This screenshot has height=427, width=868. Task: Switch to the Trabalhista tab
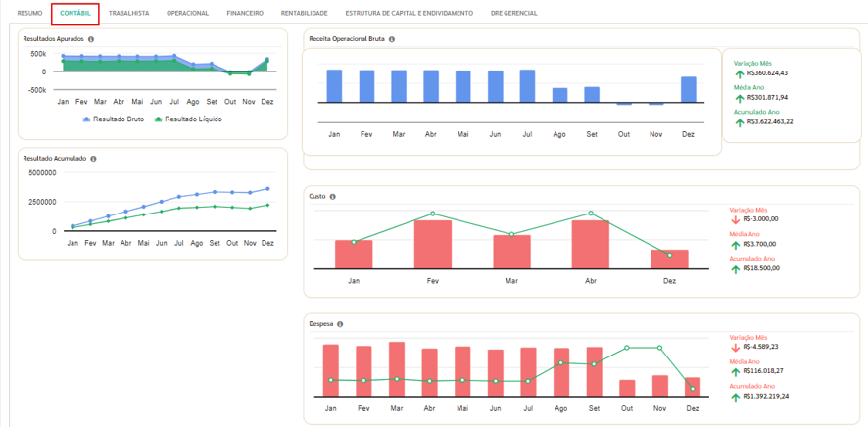129,13
